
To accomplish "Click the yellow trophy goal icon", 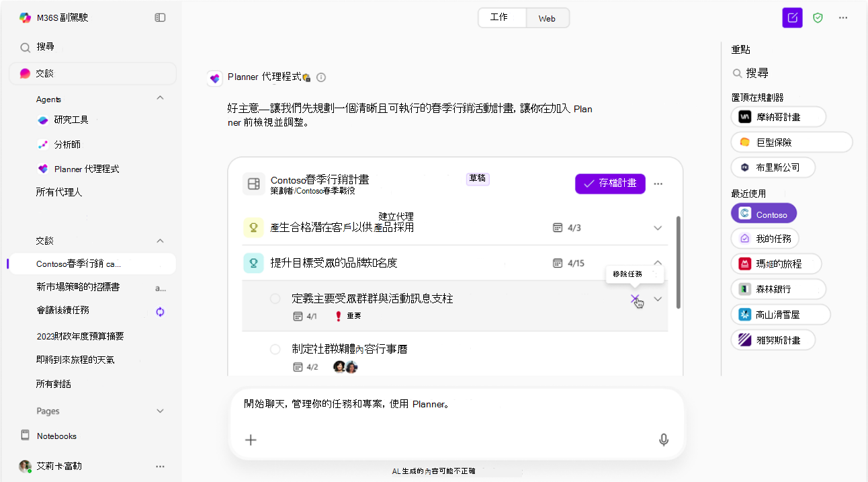I will coord(254,228).
